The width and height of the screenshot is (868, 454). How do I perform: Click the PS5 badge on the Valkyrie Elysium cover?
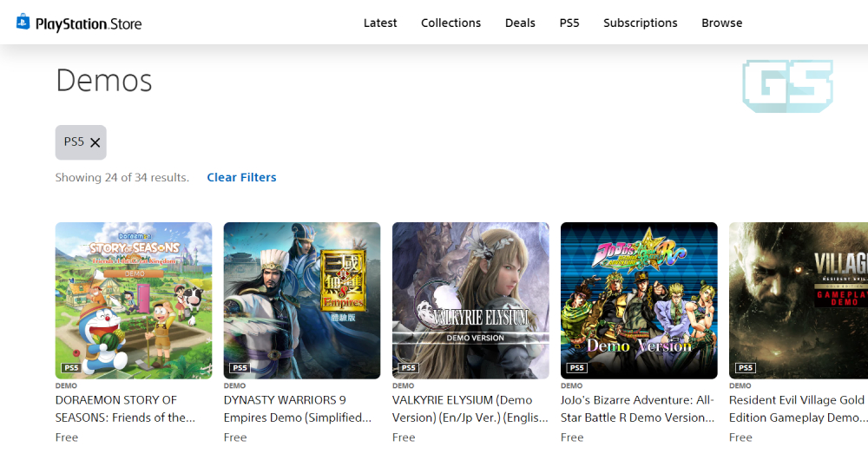409,368
